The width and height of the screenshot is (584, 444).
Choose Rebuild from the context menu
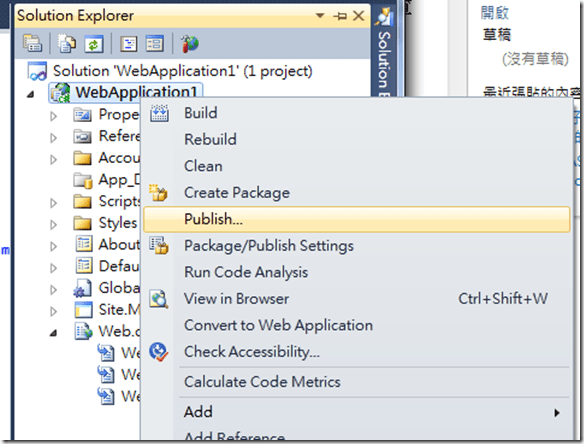click(x=356, y=140)
